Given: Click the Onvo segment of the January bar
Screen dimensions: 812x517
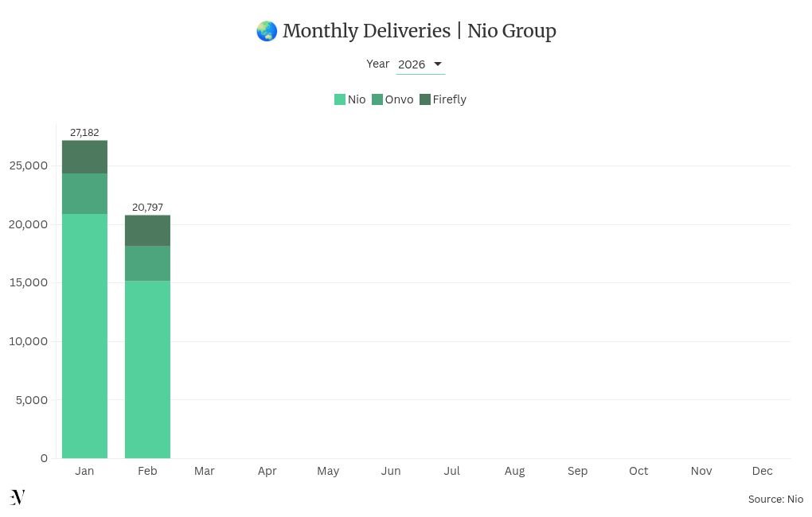Looking at the screenshot, I should pyautogui.click(x=84, y=194).
